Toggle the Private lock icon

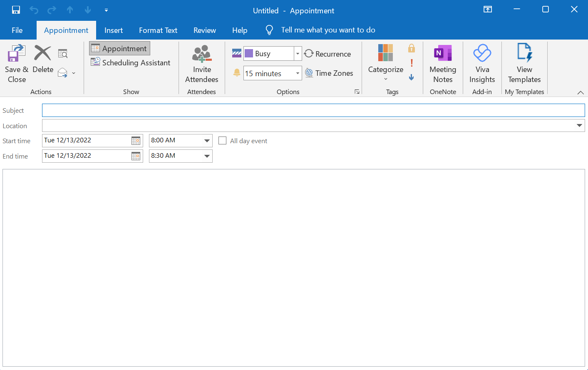coord(412,48)
